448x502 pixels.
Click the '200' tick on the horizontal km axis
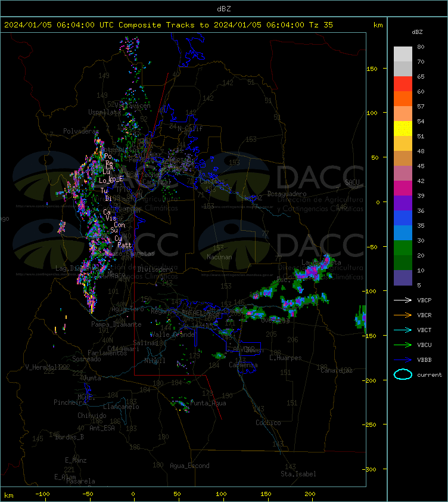tap(310, 494)
